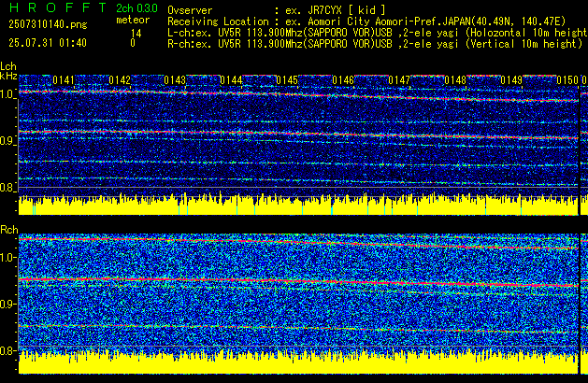Image resolution: width=588 pixels, height=383 pixels.
Task: Select the 0144 time marker
Action: coord(232,80)
